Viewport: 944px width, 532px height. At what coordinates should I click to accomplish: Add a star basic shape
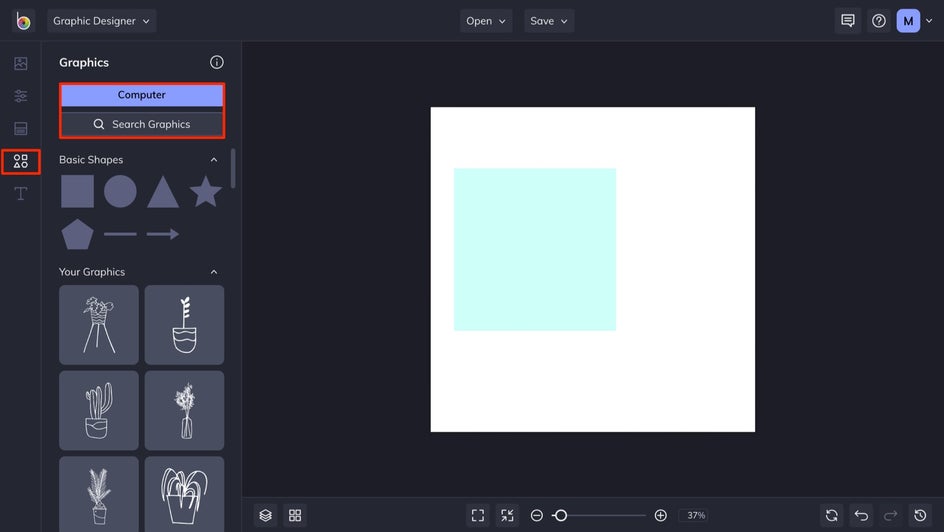[x=206, y=191]
